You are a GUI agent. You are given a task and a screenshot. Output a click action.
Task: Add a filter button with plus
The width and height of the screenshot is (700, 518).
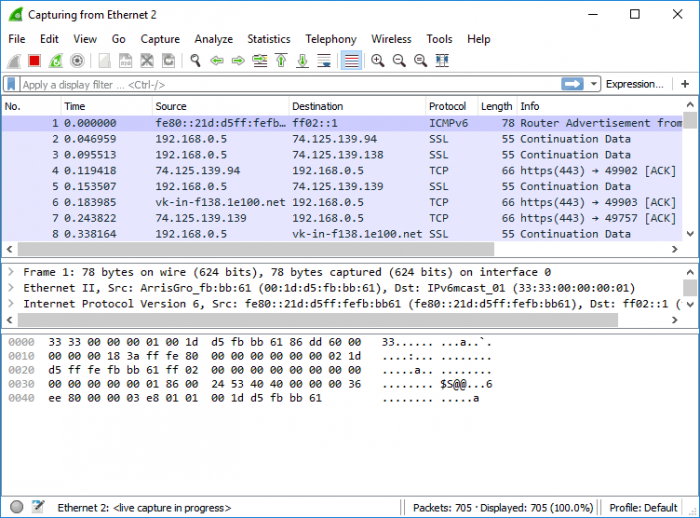(685, 84)
